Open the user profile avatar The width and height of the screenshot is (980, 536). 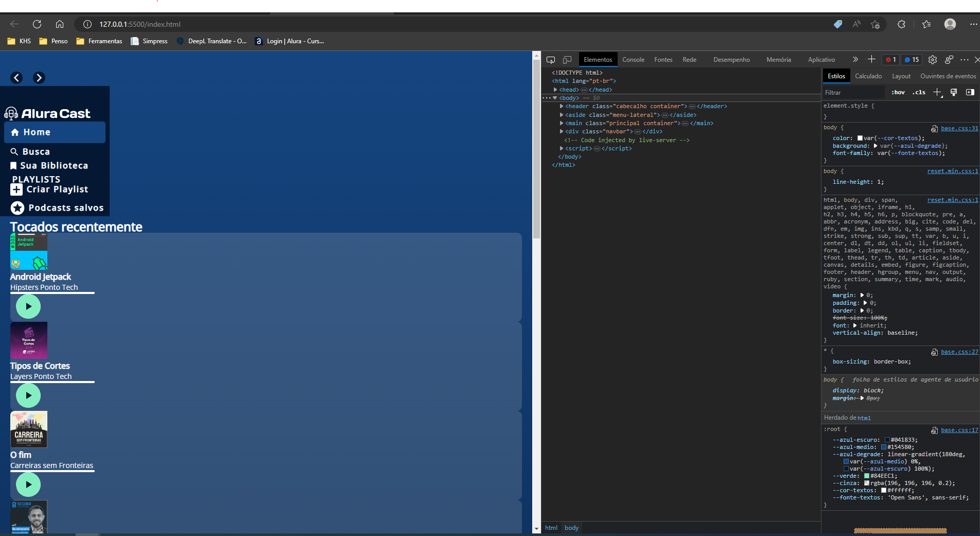[950, 24]
